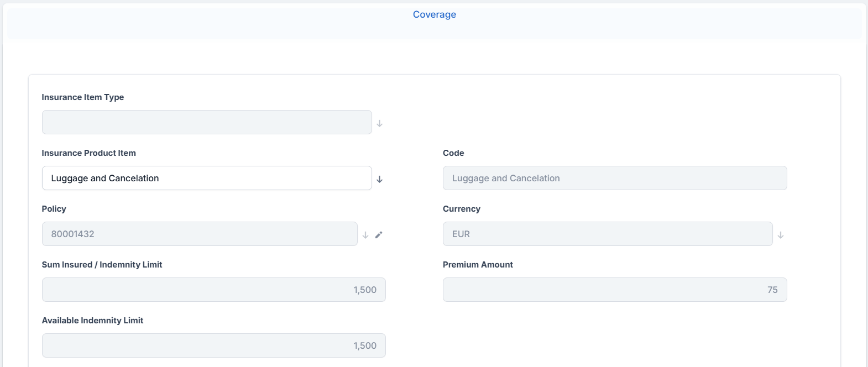Click the pencil icon to edit the Policy
868x367 pixels.
(379, 235)
